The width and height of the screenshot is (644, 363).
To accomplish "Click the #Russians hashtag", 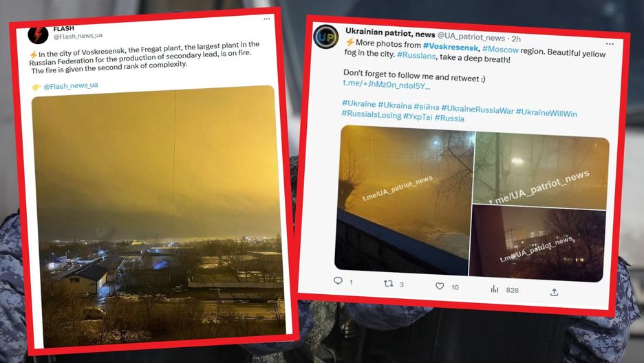I will point(416,56).
